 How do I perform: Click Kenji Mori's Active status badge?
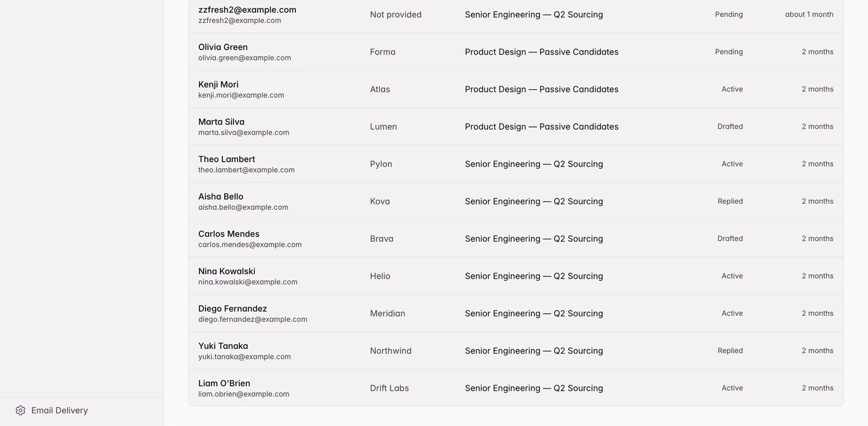point(732,89)
